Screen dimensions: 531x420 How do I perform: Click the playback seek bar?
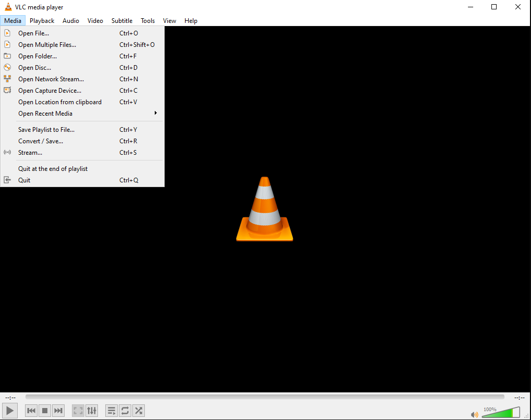pos(265,397)
